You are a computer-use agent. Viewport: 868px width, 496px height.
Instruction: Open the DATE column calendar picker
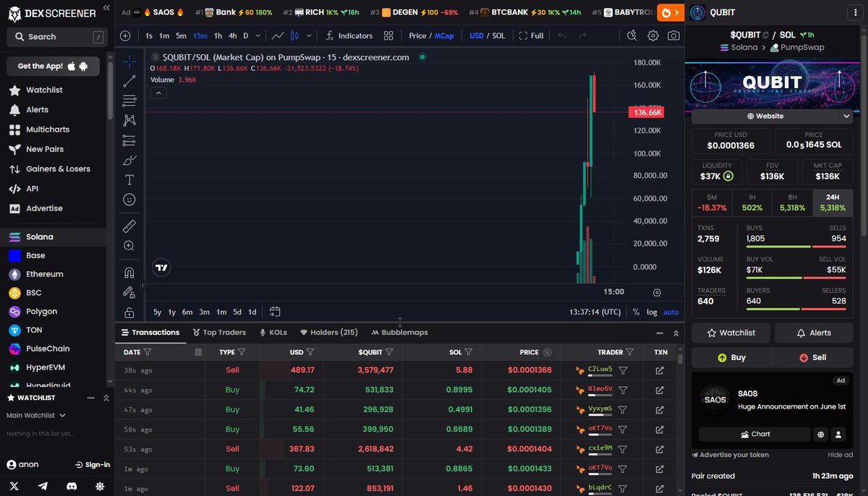pos(198,352)
